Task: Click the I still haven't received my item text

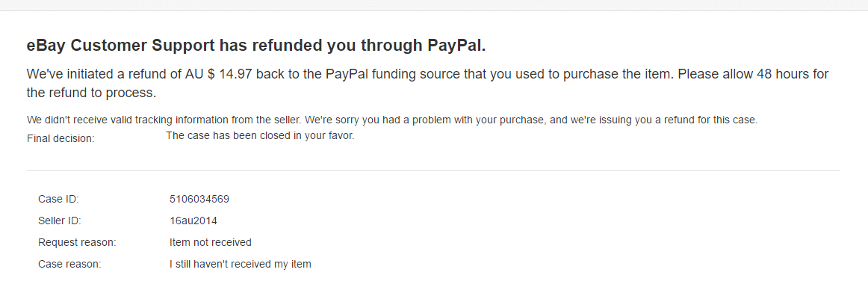Action: tap(241, 264)
